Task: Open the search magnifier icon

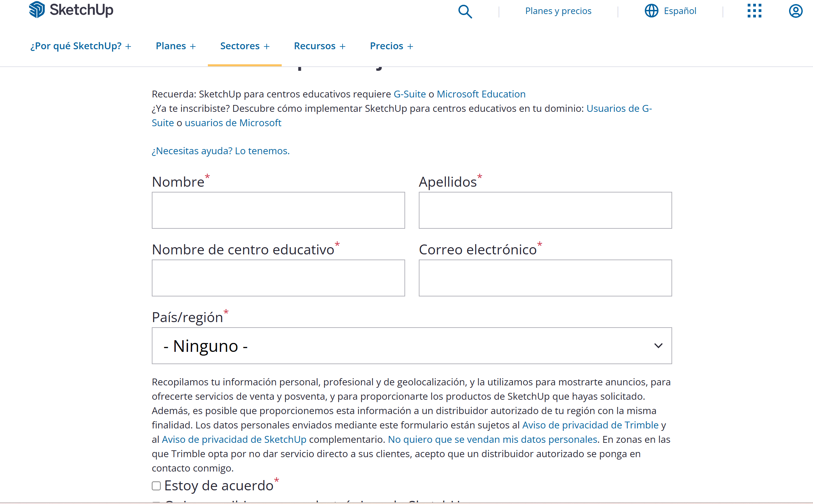Action: [x=465, y=11]
